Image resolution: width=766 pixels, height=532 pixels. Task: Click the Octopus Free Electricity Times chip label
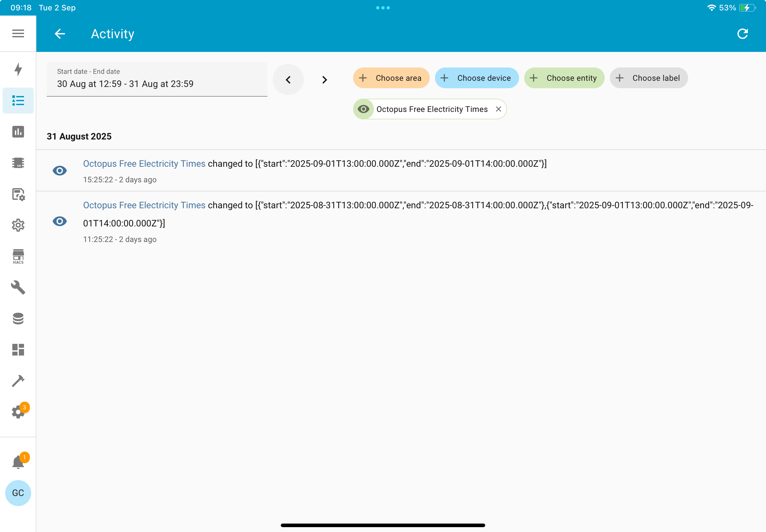pos(432,109)
